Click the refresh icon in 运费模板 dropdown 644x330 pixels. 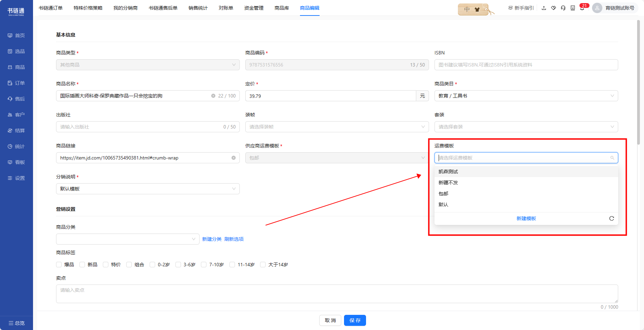click(x=612, y=218)
